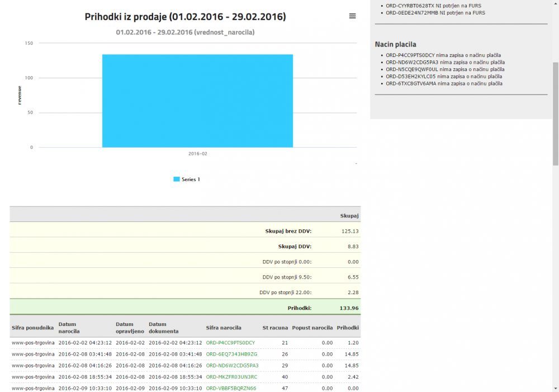Click the Prihodki iz prodaje chart title

click(x=185, y=17)
